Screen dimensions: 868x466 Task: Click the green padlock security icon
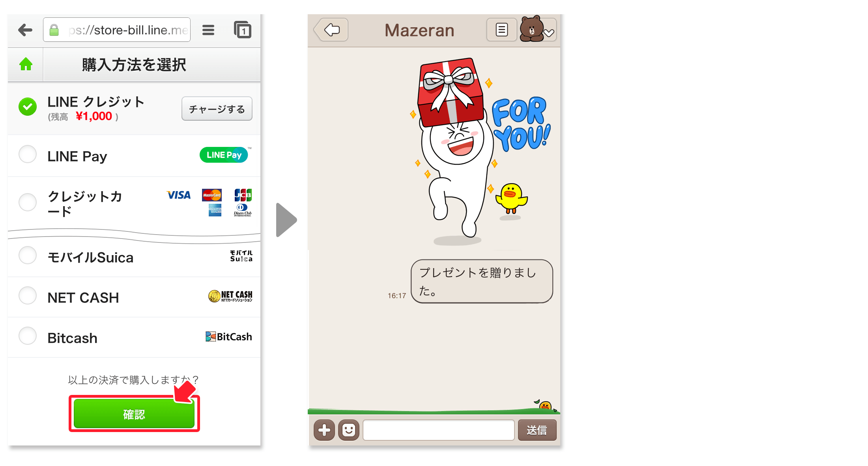pos(54,30)
